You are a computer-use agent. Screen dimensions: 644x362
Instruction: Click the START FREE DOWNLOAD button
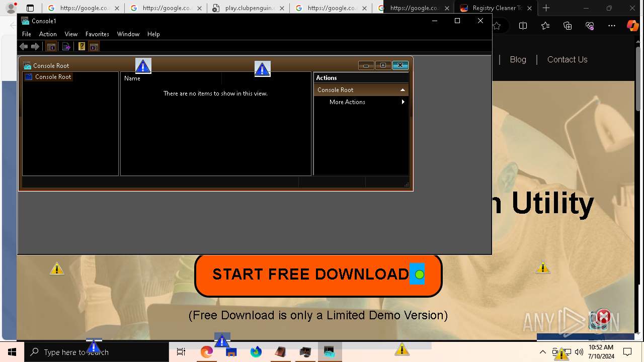coord(318,275)
